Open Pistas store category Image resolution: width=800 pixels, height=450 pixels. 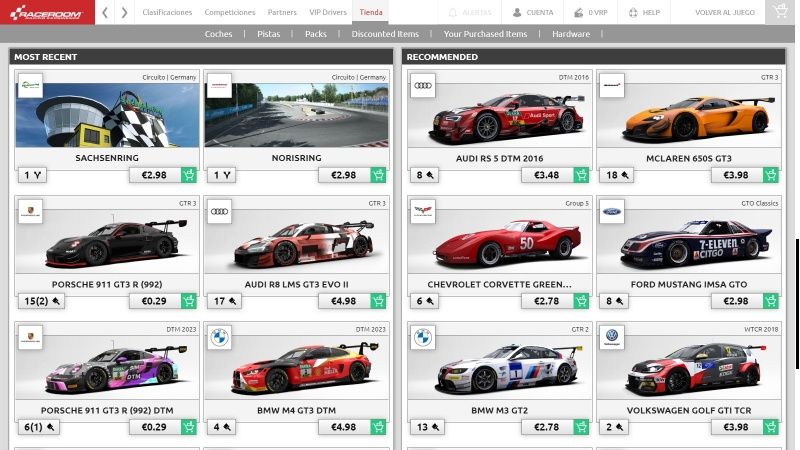268,34
